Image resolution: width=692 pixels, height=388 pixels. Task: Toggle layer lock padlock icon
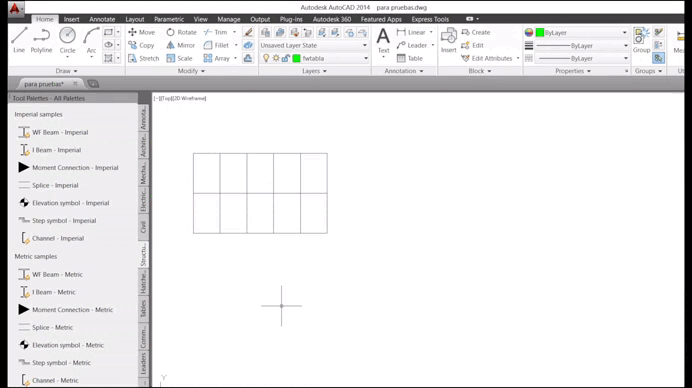pyautogui.click(x=286, y=58)
